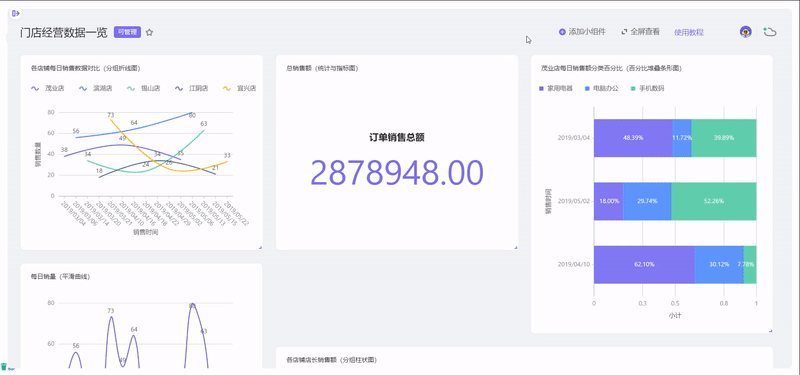Click the 可管理 badge

point(127,32)
